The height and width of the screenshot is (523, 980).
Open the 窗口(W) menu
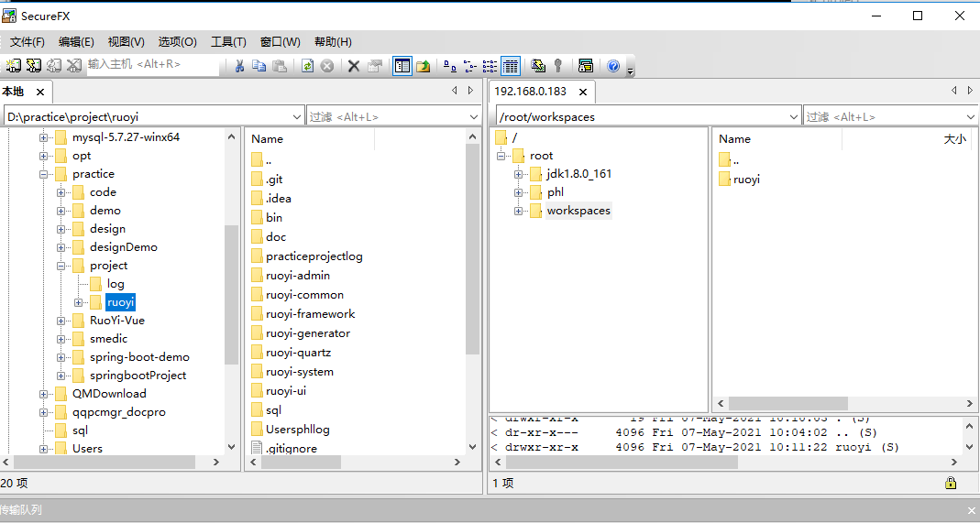coord(280,42)
